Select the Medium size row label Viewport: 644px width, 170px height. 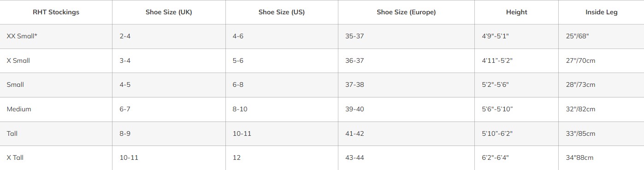coord(19,109)
